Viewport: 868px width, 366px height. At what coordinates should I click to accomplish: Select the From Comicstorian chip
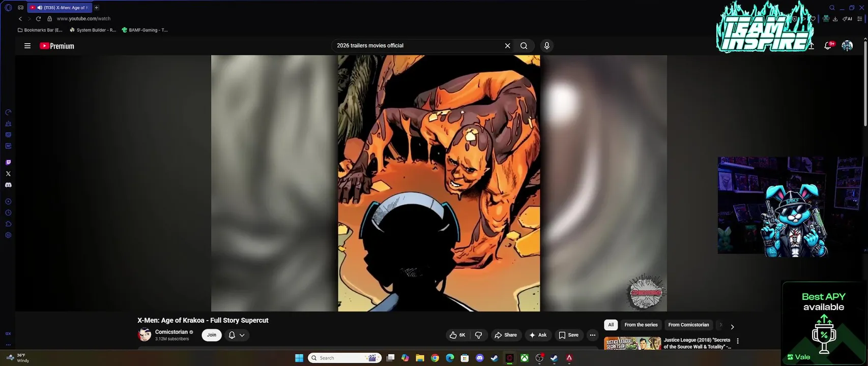pos(688,325)
